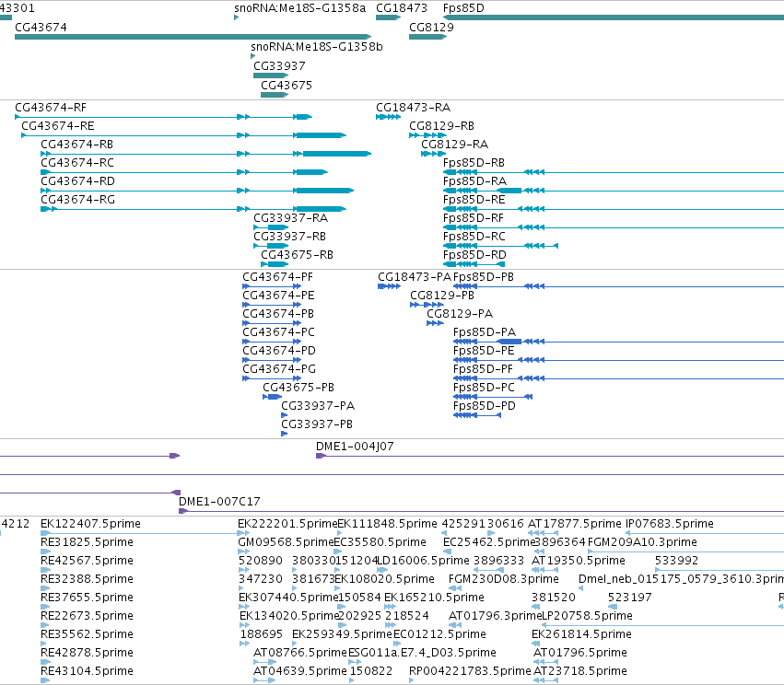
Task: Select protein label Fps85D-PE
Action: coord(484,351)
